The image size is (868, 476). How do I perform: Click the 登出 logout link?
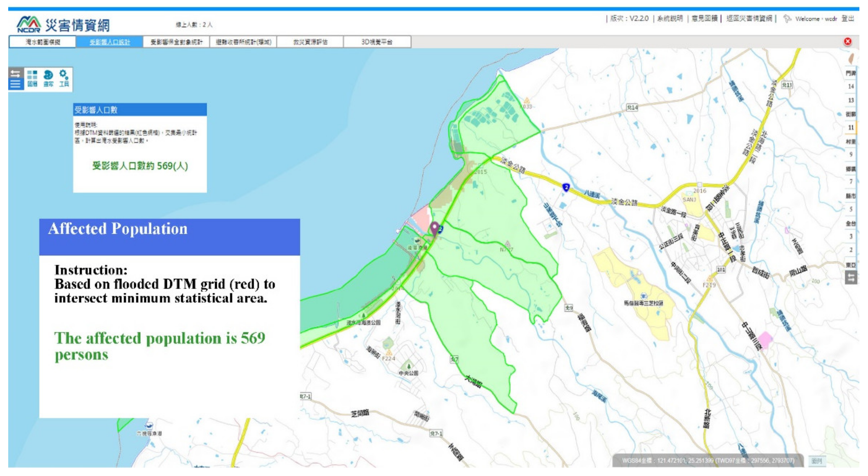tap(847, 19)
